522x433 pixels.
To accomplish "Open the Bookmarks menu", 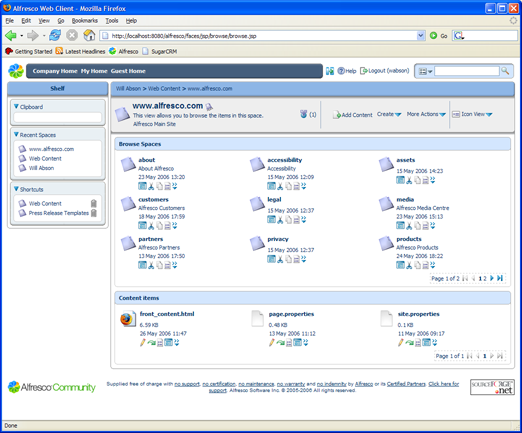I will tap(85, 21).
